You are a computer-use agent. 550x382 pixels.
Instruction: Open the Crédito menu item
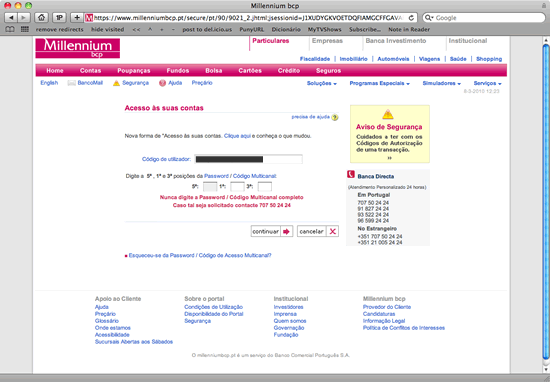[x=289, y=71]
